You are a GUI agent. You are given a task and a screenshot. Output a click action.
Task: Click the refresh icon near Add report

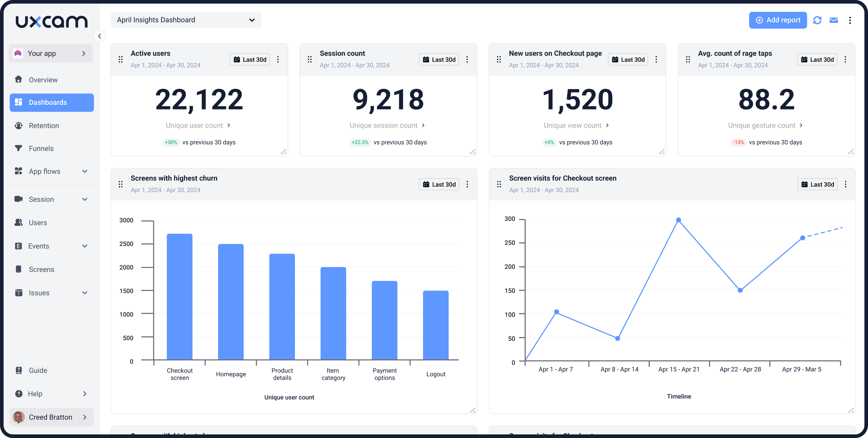click(x=817, y=20)
